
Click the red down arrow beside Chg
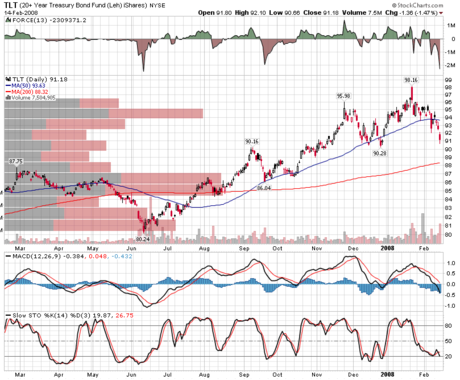click(x=441, y=13)
